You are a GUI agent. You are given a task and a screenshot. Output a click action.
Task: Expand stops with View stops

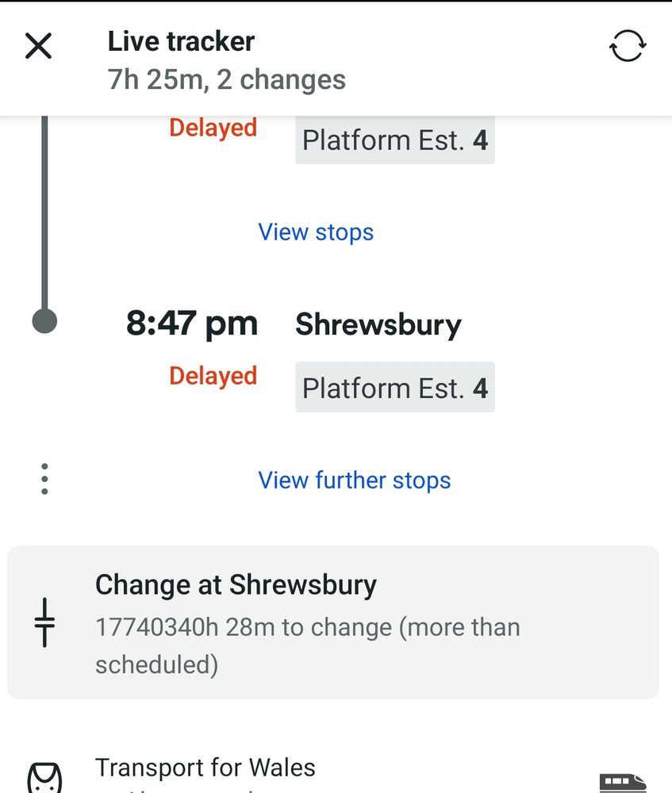(316, 232)
